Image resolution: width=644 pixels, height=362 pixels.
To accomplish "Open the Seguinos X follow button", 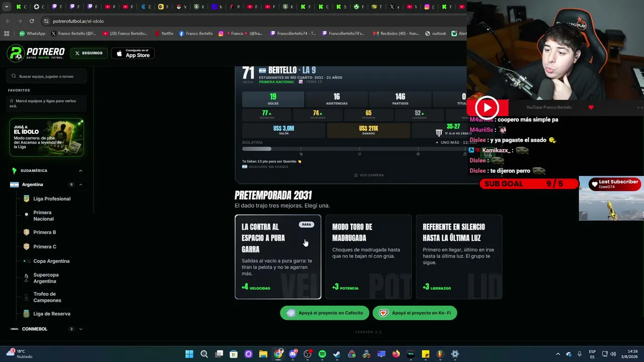I will tap(89, 53).
